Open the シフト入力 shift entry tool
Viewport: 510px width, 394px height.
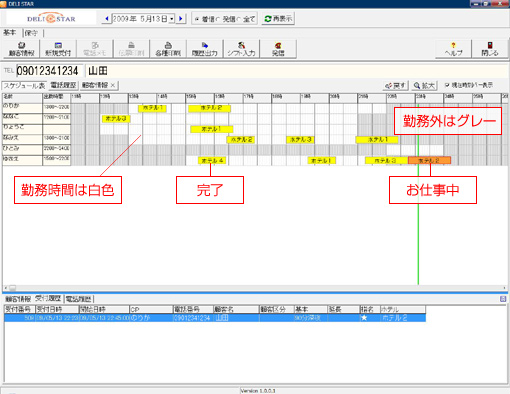241,49
